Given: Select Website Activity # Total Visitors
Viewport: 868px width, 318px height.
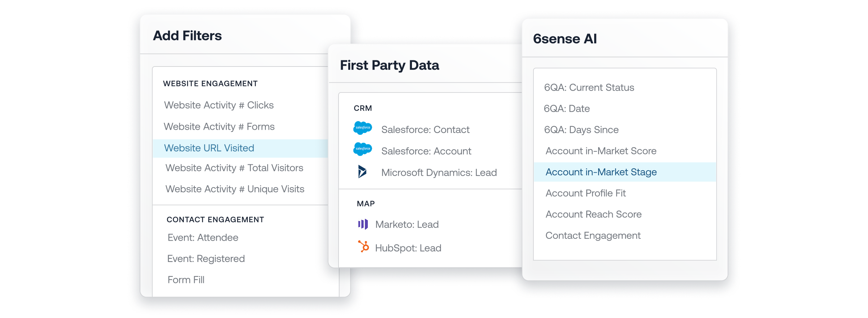Looking at the screenshot, I should [x=234, y=168].
